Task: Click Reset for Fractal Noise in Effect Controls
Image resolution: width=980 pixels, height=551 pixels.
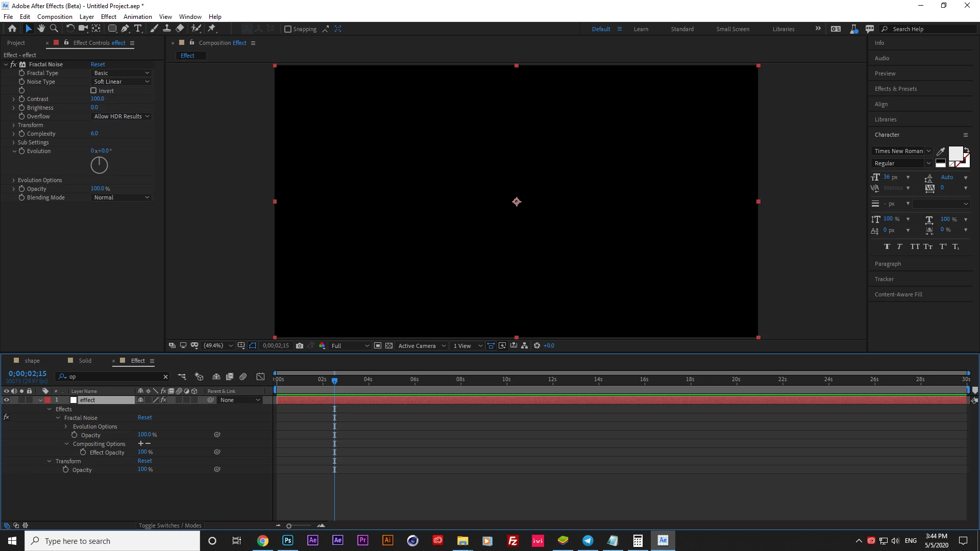Action: (97, 64)
